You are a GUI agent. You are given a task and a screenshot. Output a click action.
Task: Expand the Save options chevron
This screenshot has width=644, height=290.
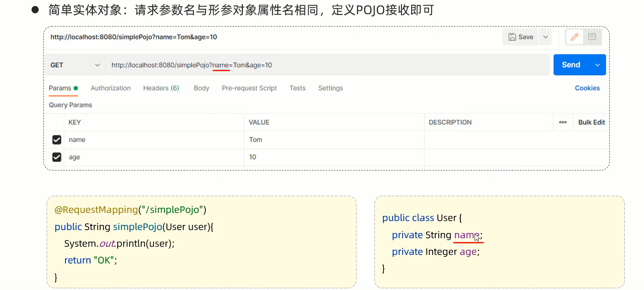point(545,37)
